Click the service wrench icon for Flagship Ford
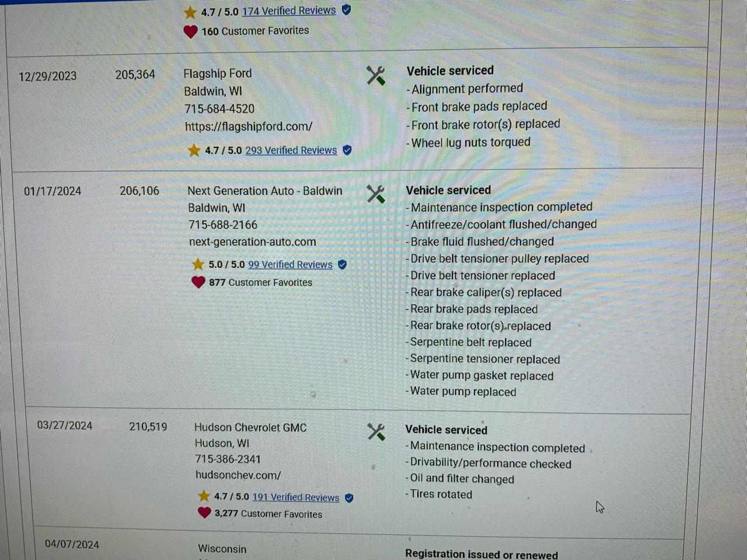Viewport: 747px width, 560px height. point(376,75)
